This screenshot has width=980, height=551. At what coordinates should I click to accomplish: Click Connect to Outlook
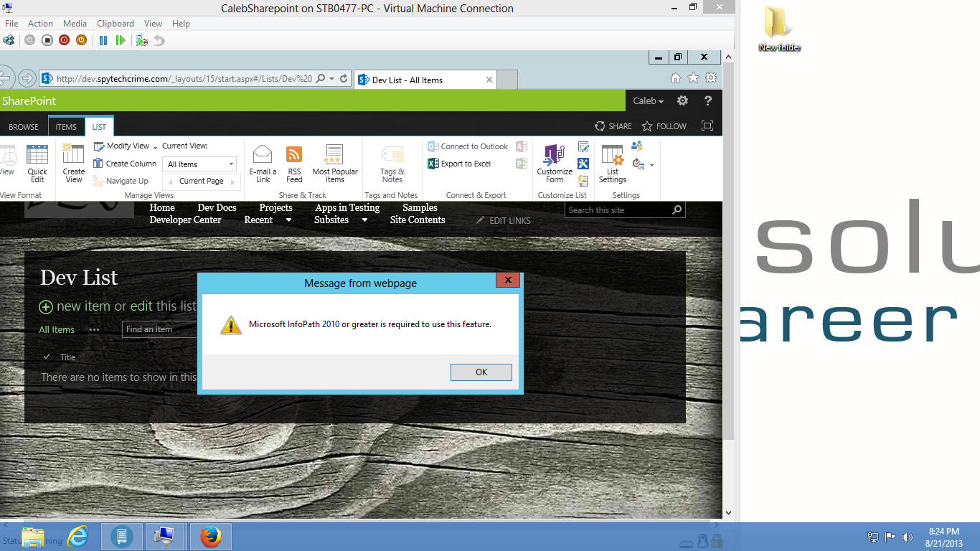[x=468, y=146]
